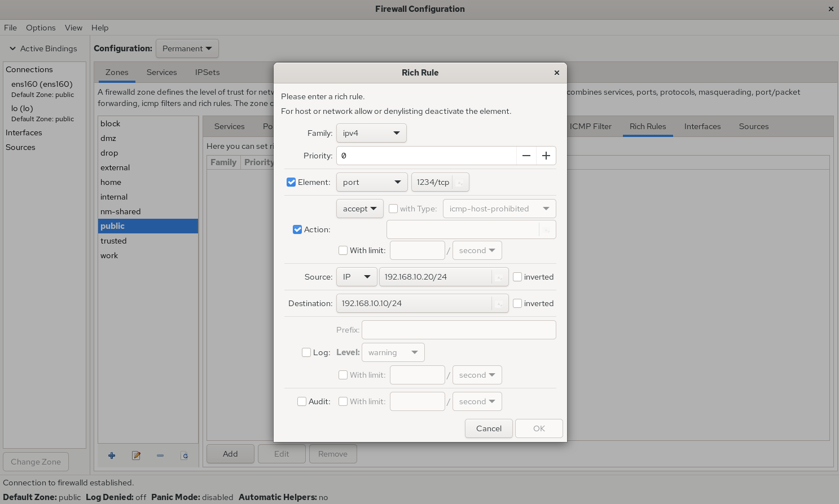Close the Rich Rule dialog with X
Screen dimensions: 839x504
click(x=557, y=73)
